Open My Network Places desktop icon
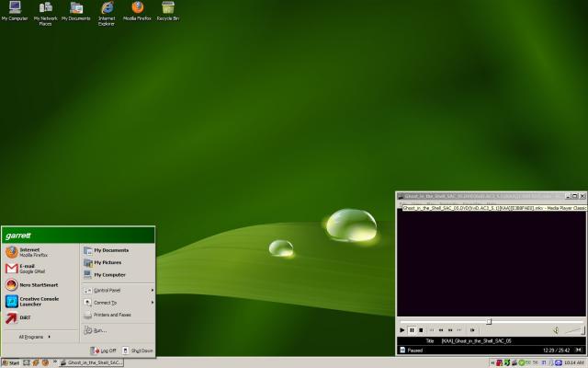The width and height of the screenshot is (588, 368). (x=45, y=13)
